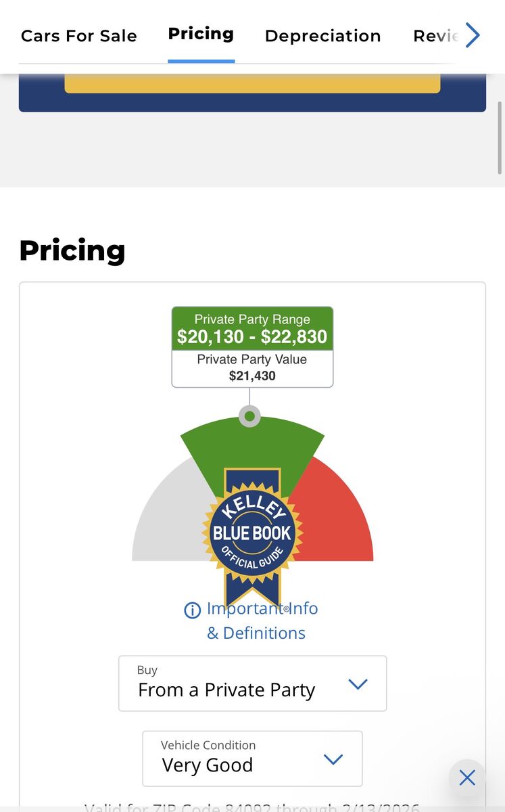Screen dimensions: 505x812
Task: Go to the partially visible Reviews tab
Action: point(435,36)
